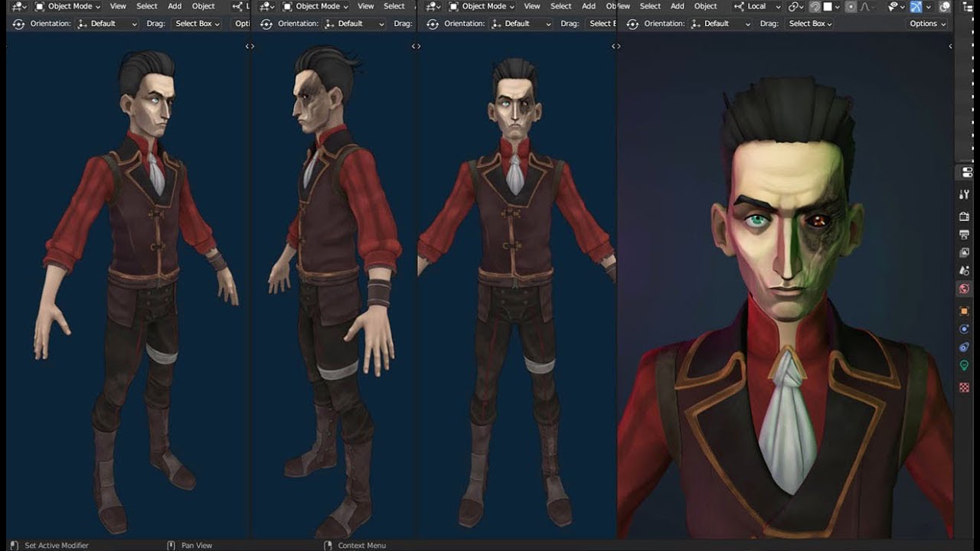Click mouse icon beside Pan View
The image size is (980, 551).
[x=171, y=546]
